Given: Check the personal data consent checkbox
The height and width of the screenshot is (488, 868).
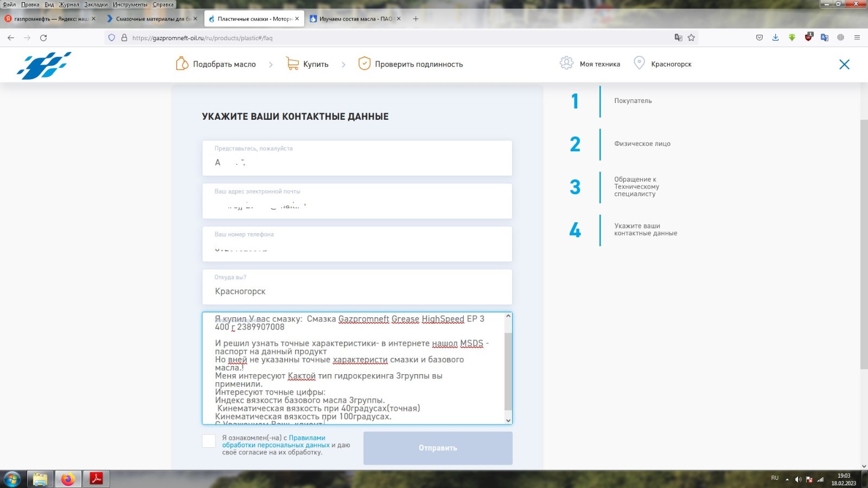Looking at the screenshot, I should [x=209, y=441].
